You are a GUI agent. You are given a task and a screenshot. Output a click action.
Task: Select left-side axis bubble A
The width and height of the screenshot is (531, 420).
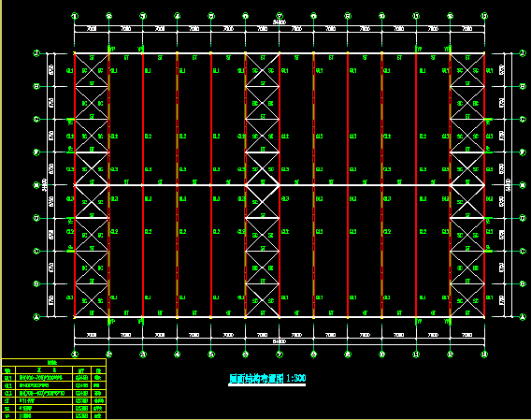[36, 317]
